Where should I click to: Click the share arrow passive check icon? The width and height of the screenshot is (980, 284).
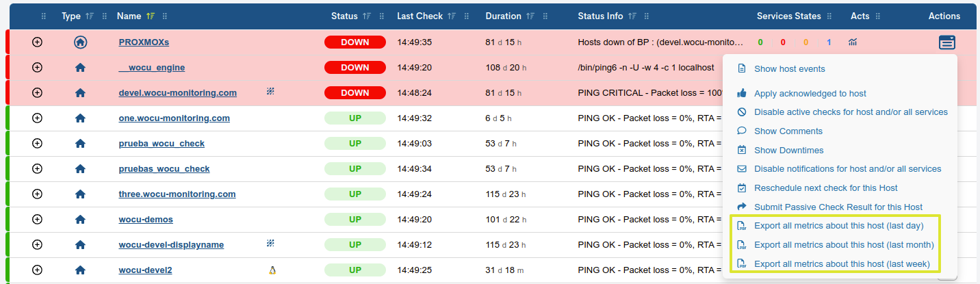[742, 207]
